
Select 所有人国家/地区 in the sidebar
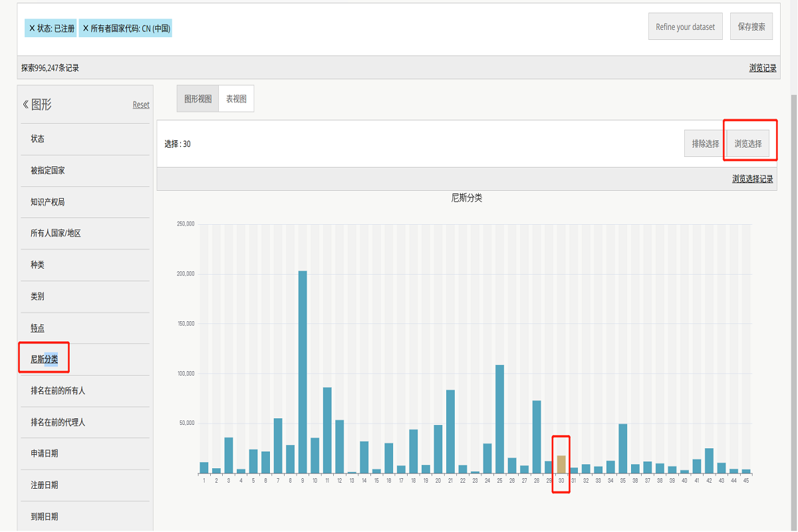tap(85, 233)
